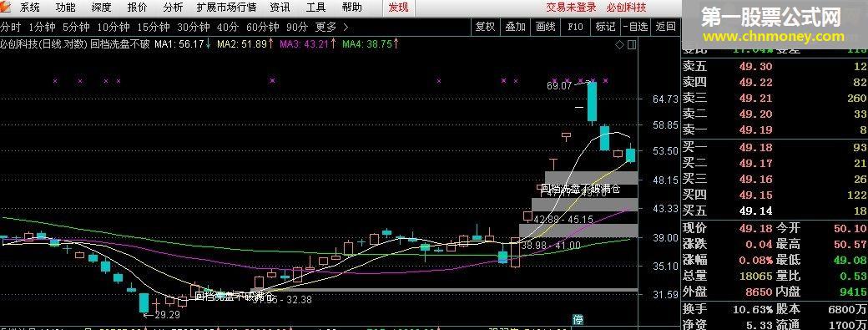
Task: Click the 卖三 price 49.21
Action: 755,99
